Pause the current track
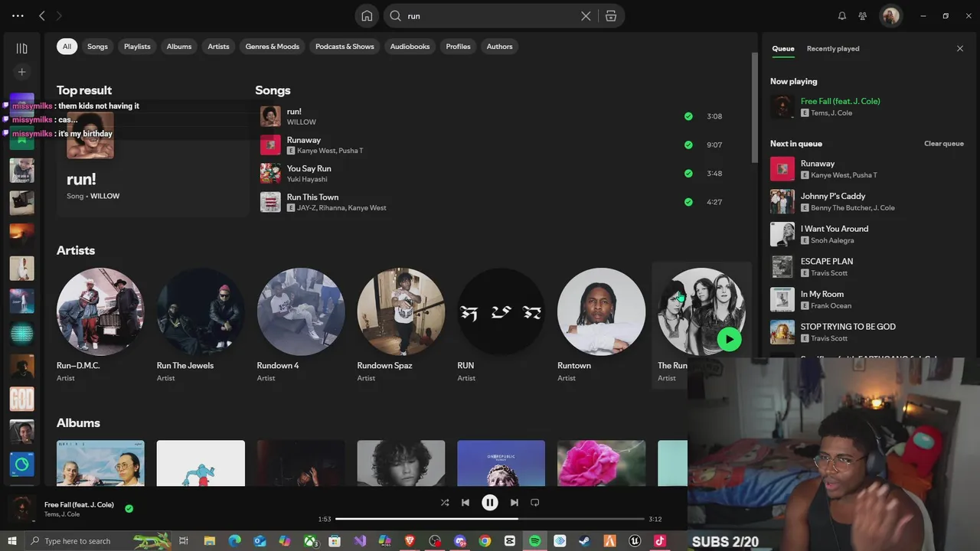The height and width of the screenshot is (551, 980). (x=490, y=503)
